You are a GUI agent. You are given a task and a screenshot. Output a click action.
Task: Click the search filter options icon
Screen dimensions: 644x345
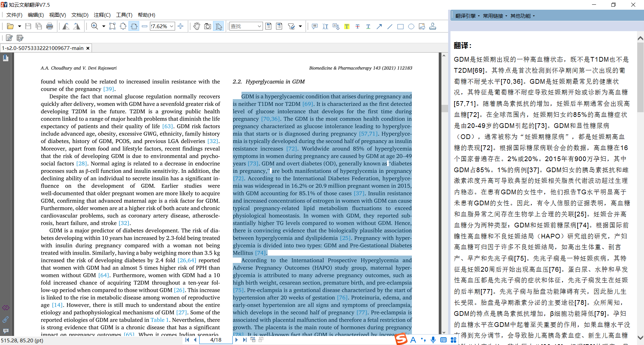(x=291, y=26)
